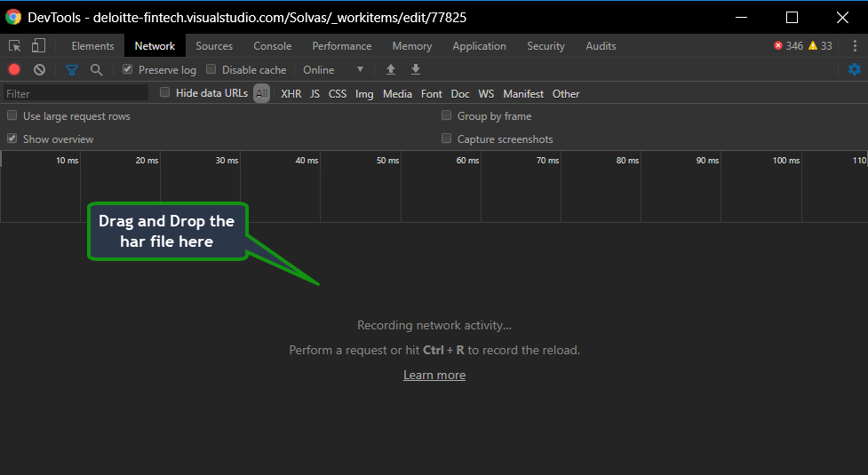Click the 50 ms mark on the overview timeline
Screen dimensions: 868x475
tap(387, 161)
